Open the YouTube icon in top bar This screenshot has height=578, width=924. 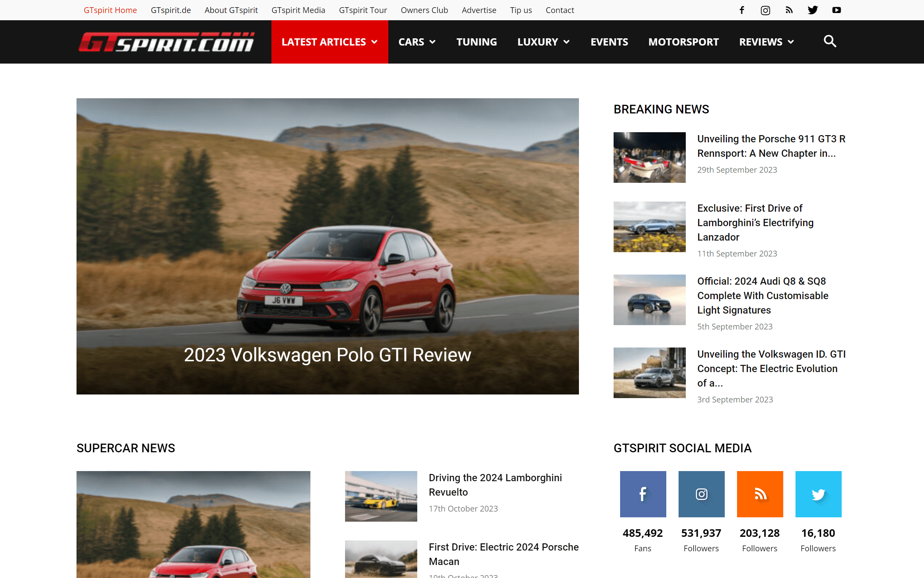(x=836, y=10)
